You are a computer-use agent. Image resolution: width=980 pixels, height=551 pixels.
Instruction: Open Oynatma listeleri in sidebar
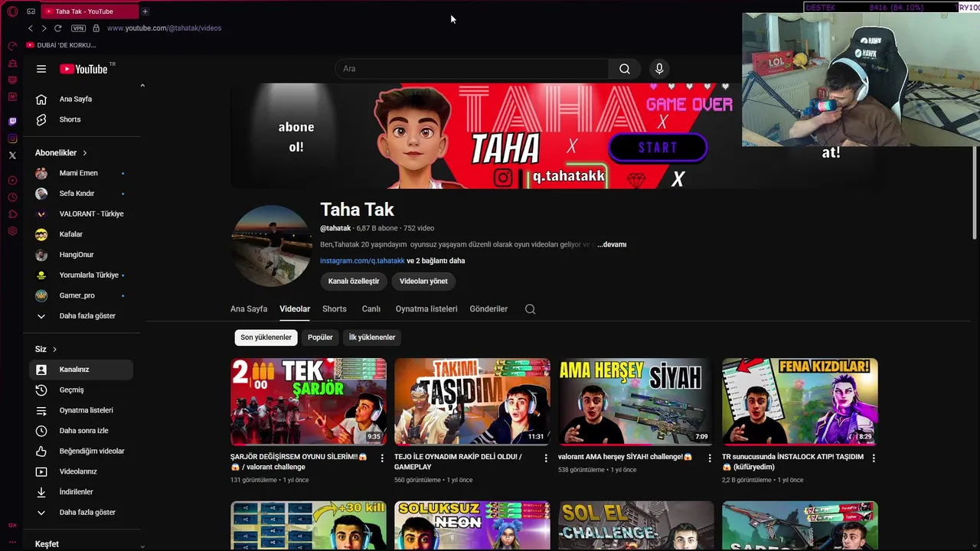pos(81,410)
